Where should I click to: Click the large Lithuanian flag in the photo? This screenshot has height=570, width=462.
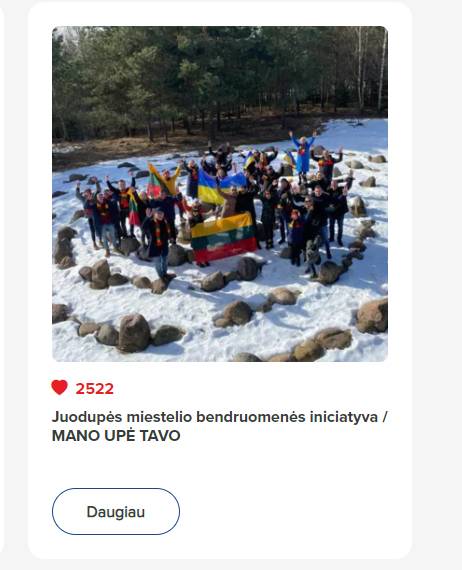(224, 238)
